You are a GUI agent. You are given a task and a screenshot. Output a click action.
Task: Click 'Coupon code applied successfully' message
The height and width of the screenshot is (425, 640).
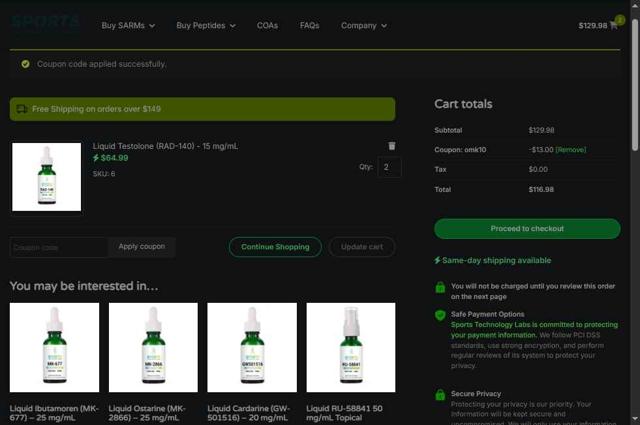click(x=102, y=64)
